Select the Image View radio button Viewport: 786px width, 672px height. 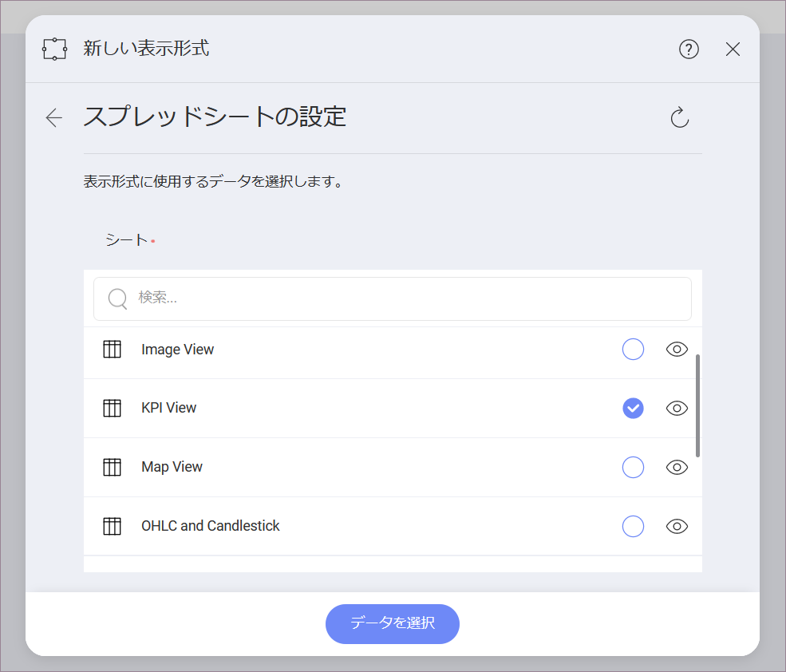[633, 349]
